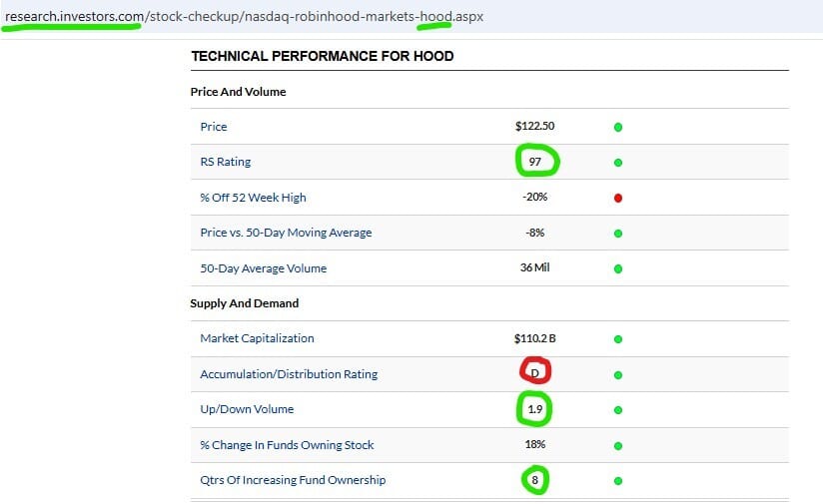Click the Price value $122.50
Viewport: 823px width, 504px height.
click(534, 127)
